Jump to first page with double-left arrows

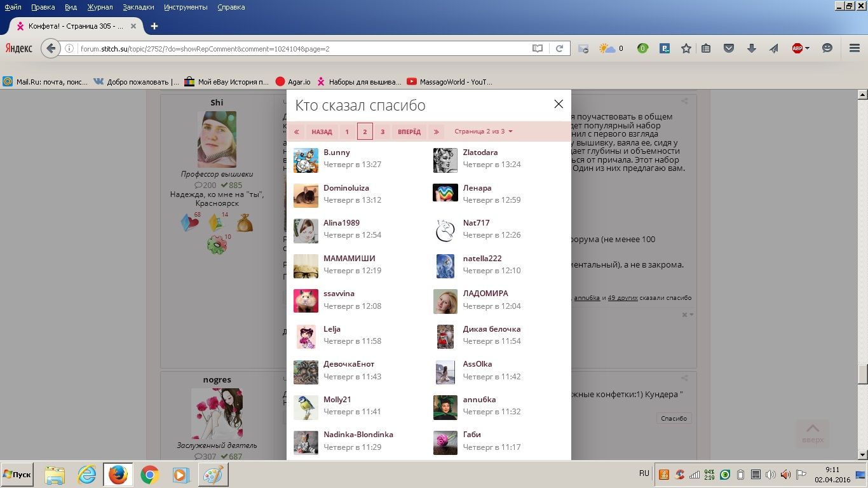pyautogui.click(x=296, y=132)
